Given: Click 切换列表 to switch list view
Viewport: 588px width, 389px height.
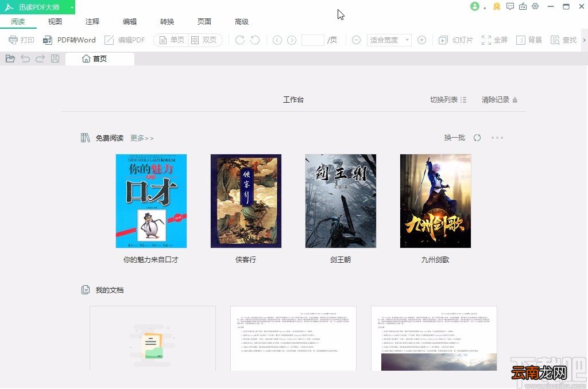Looking at the screenshot, I should (448, 100).
